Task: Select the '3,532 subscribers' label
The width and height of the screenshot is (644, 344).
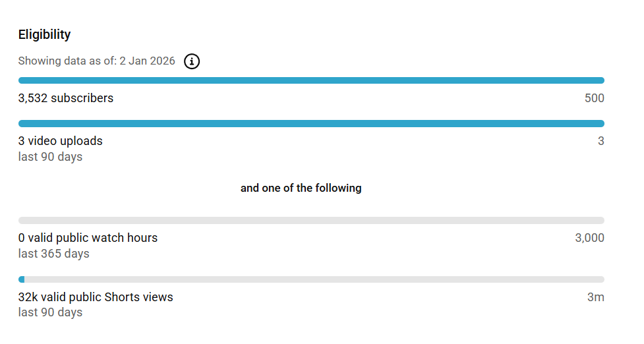Action: click(66, 98)
